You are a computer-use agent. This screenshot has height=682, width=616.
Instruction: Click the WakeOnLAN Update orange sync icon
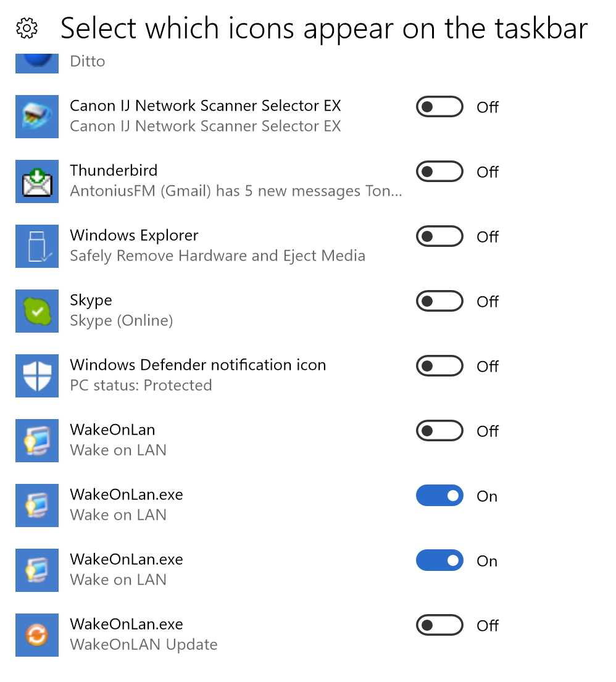pos(36,635)
